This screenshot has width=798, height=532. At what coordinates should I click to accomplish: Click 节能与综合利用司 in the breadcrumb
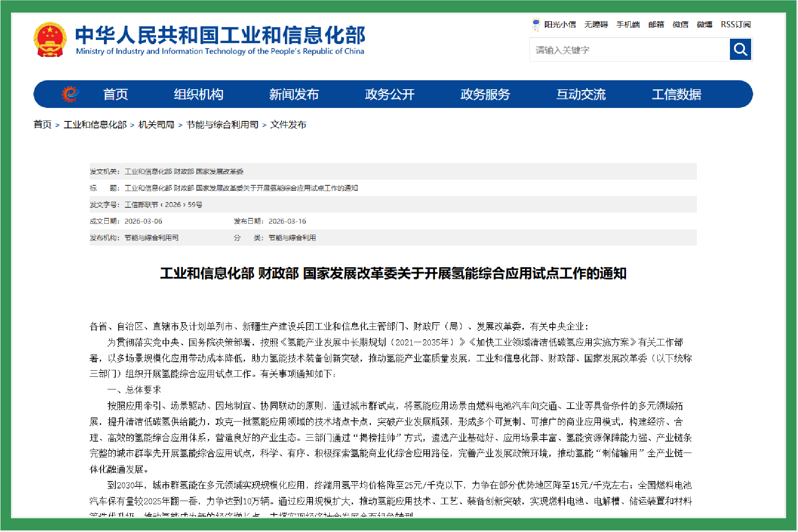click(x=222, y=125)
